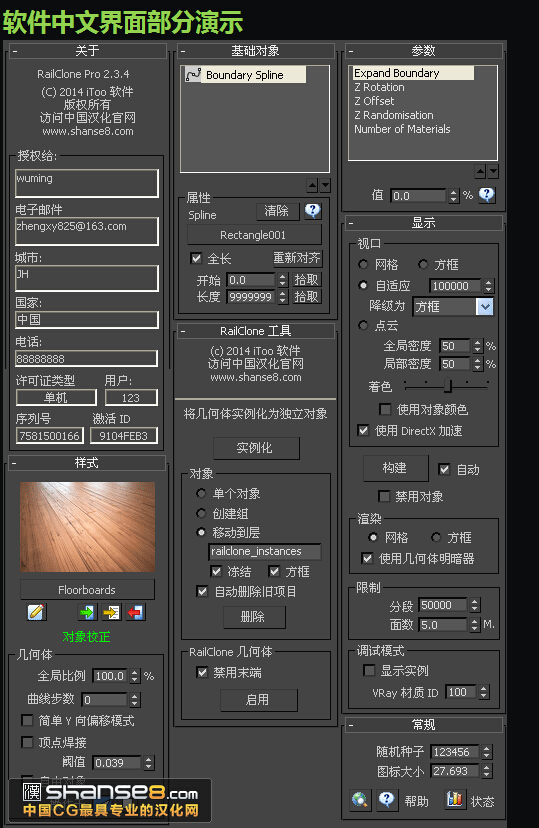Click the green arrow style icon
Viewport: 539px width, 828px height.
[x=87, y=612]
